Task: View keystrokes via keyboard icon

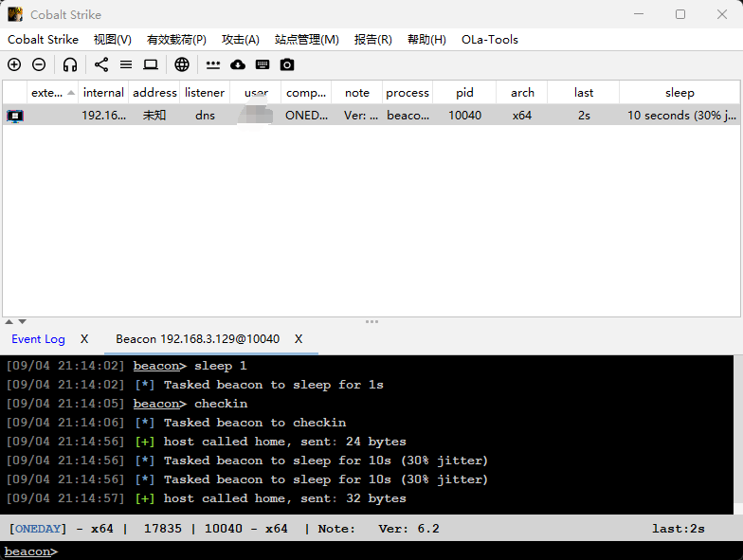Action: tap(263, 64)
